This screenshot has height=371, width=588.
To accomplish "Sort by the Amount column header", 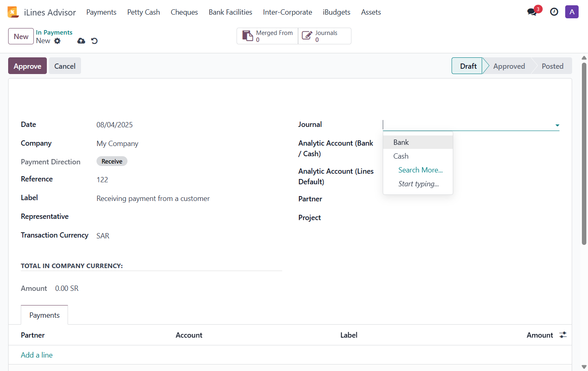I will 540,335.
